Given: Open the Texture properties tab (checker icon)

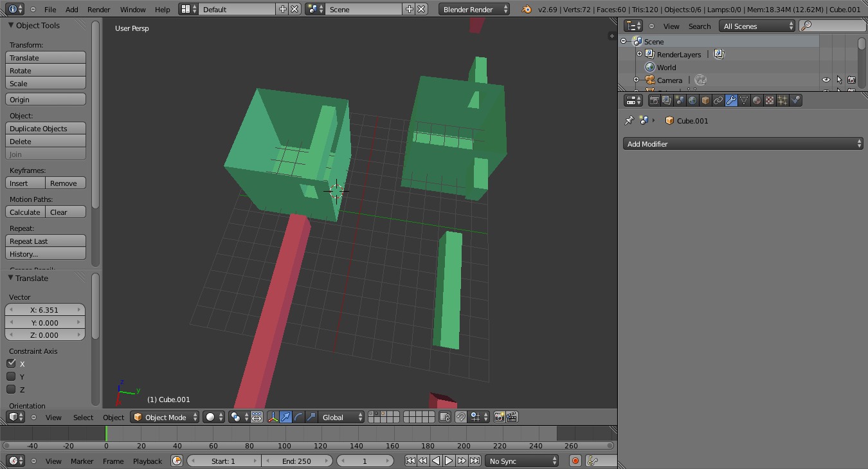Looking at the screenshot, I should [x=770, y=100].
